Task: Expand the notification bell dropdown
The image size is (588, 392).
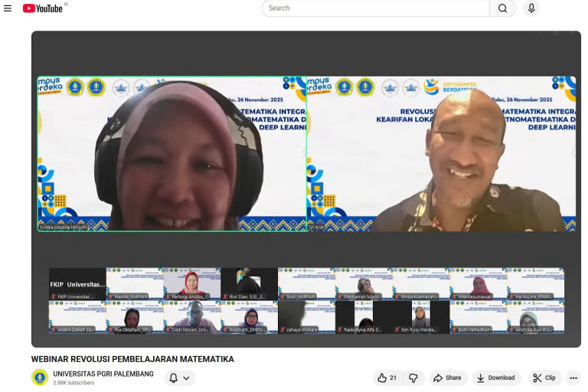Action: point(179,377)
